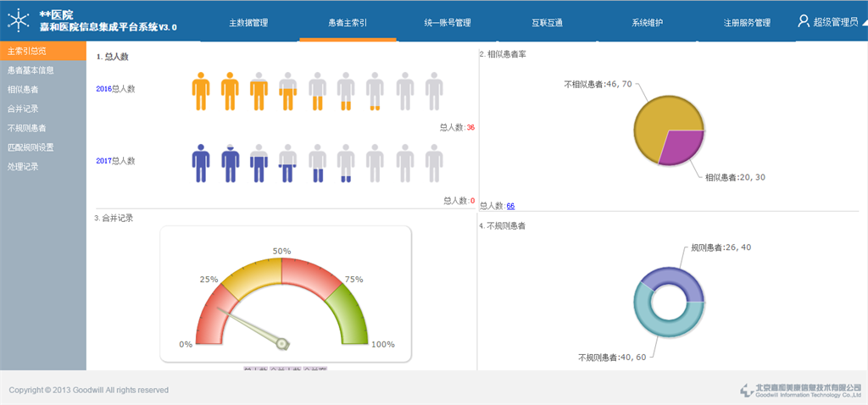Go to the 系统维护 tab
This screenshot has height=405, width=868.
tap(648, 23)
